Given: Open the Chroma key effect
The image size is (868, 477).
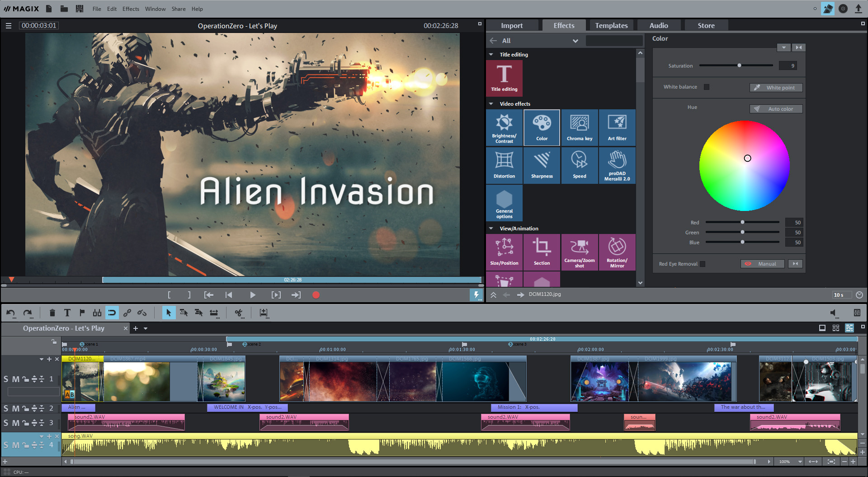Looking at the screenshot, I should [x=579, y=127].
